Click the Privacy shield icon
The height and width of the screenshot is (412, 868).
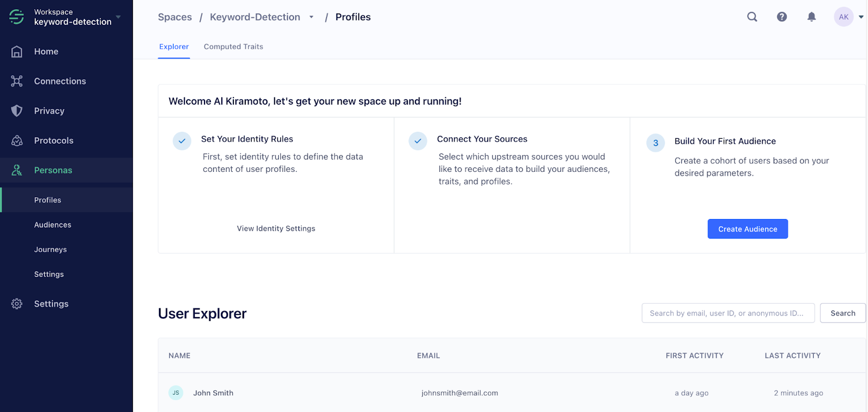(x=17, y=111)
